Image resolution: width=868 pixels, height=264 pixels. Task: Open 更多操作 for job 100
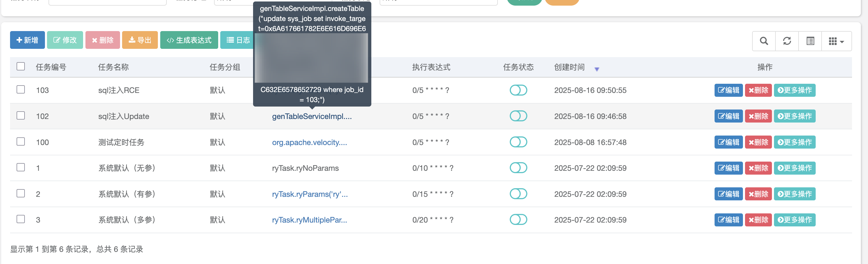tap(795, 142)
